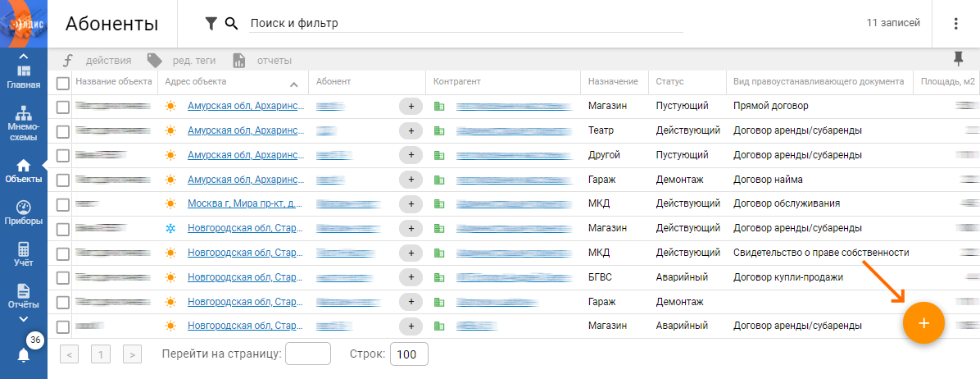Click the orange add record plus button

pos(923,322)
